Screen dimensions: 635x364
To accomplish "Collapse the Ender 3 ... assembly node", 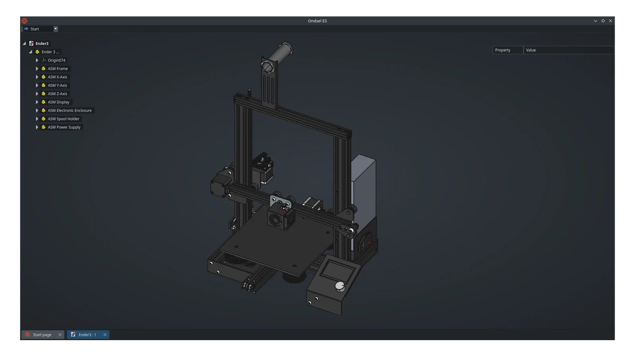I will pyautogui.click(x=31, y=52).
